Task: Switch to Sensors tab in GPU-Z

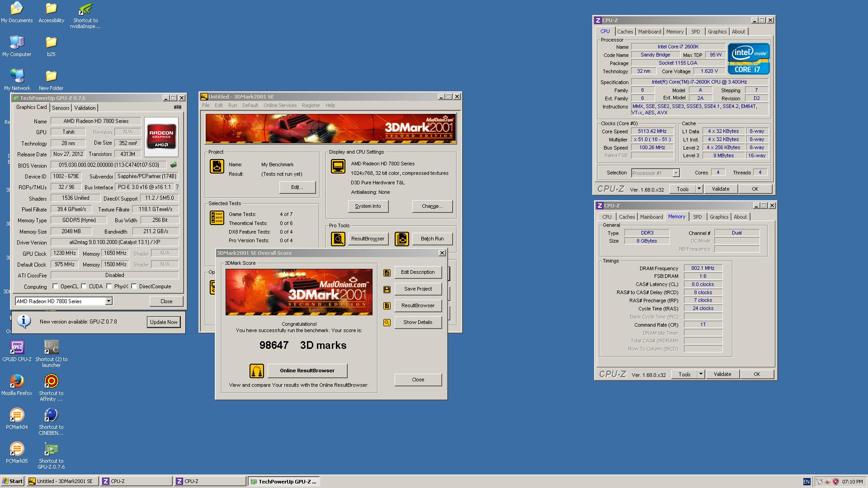Action: click(x=61, y=108)
